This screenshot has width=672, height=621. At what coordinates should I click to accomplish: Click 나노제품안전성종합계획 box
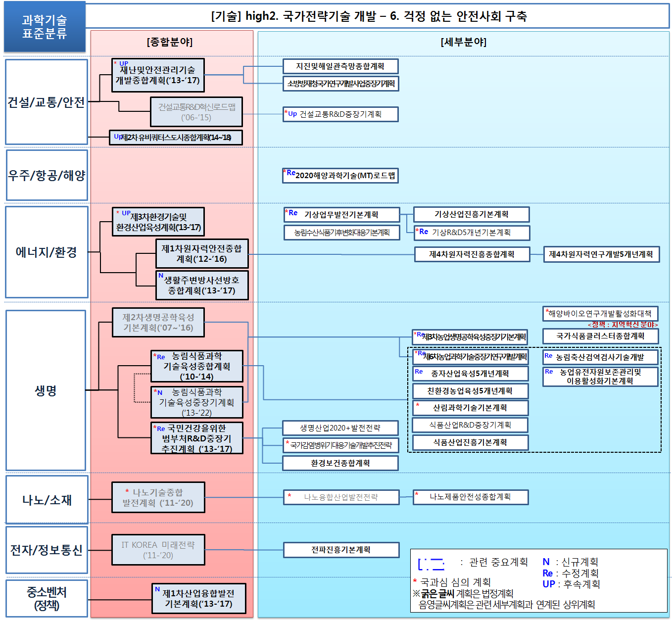(x=471, y=497)
